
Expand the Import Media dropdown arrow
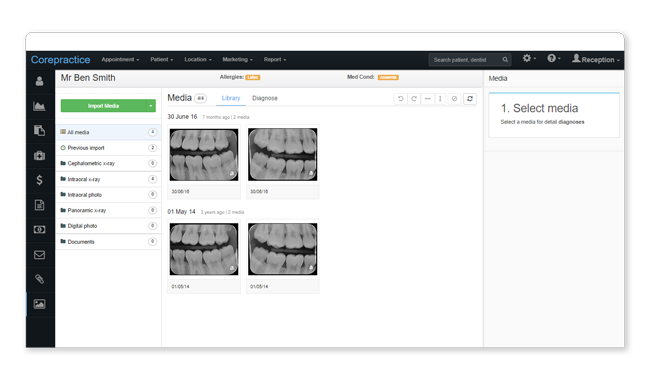pos(150,106)
